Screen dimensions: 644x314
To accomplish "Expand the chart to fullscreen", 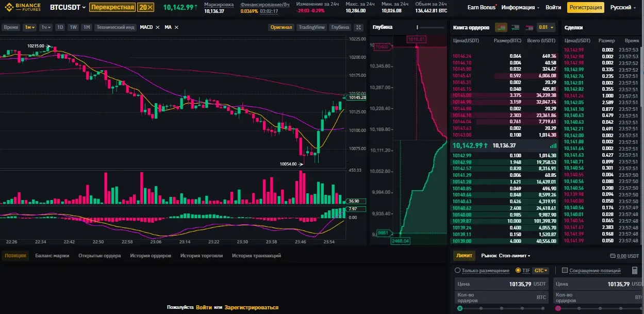I will [358, 27].
